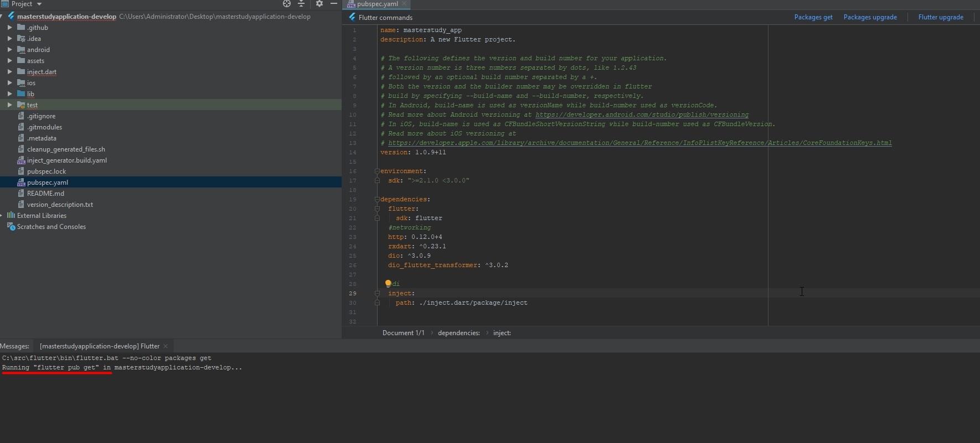Screen dimensions: 980x443
Task: Expand the lib folder in tree
Action: pos(10,94)
